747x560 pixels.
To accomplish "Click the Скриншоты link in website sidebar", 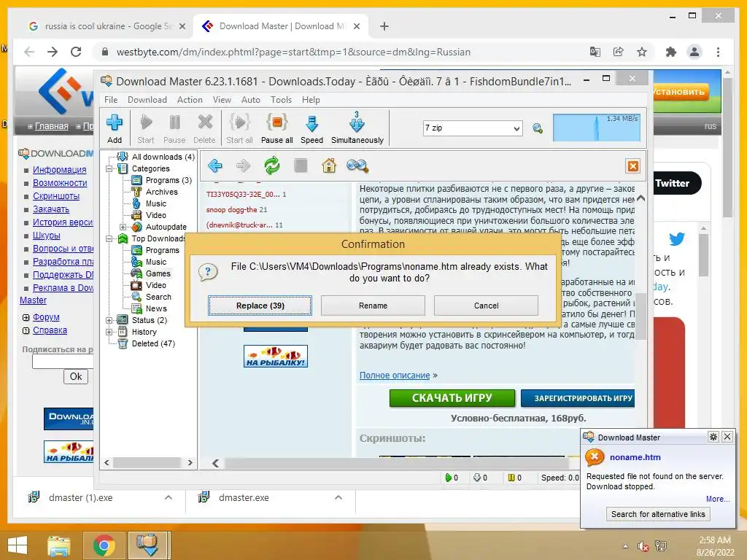I will 56,195.
